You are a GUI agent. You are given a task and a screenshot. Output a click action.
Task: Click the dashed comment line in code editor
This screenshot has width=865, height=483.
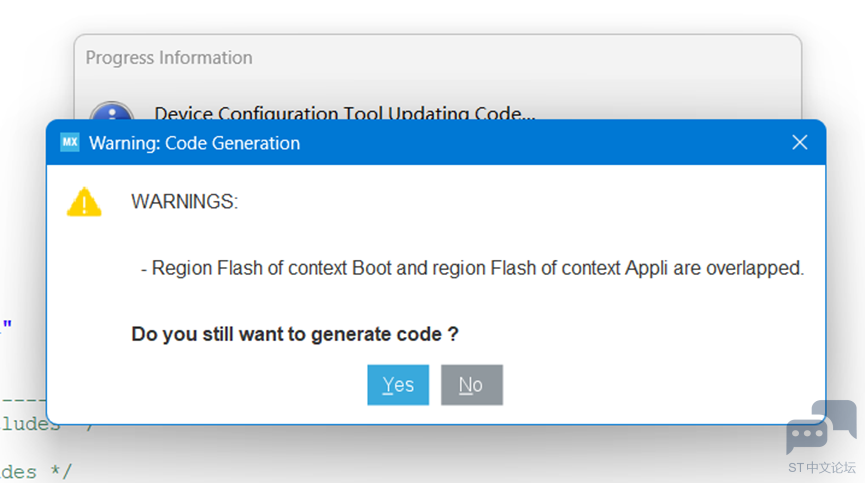(23, 399)
